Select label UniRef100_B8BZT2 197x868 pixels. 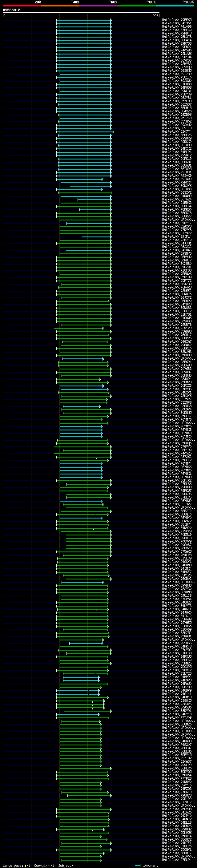[x=176, y=511]
